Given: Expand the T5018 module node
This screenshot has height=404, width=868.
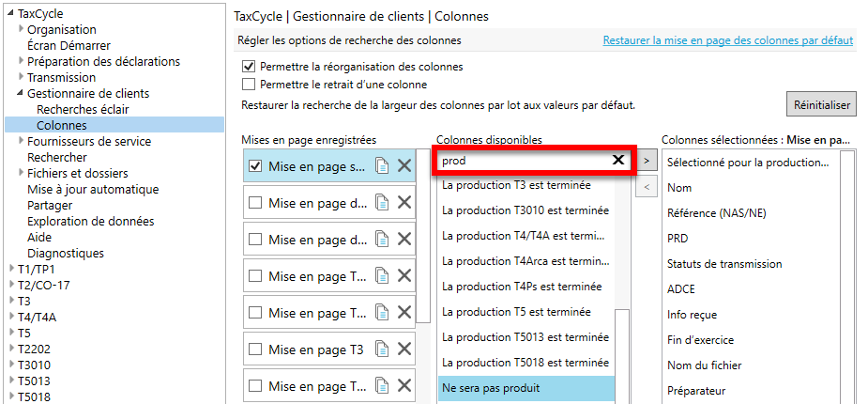Looking at the screenshot, I should [x=11, y=396].
